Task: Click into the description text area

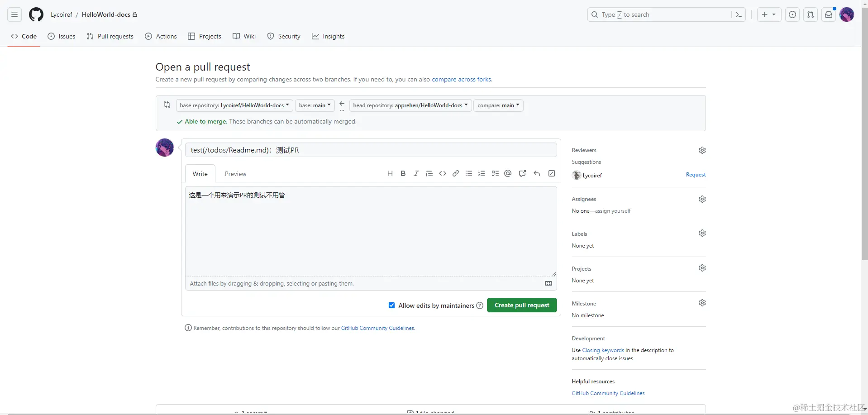Action: click(x=371, y=231)
